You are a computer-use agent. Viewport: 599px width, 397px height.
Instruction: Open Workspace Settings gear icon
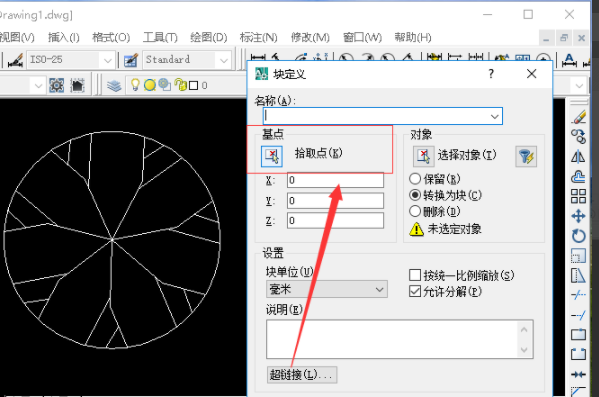57,85
